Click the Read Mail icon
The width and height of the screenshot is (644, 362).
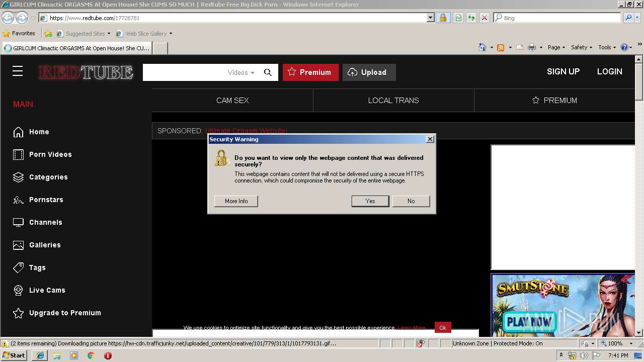[520, 47]
